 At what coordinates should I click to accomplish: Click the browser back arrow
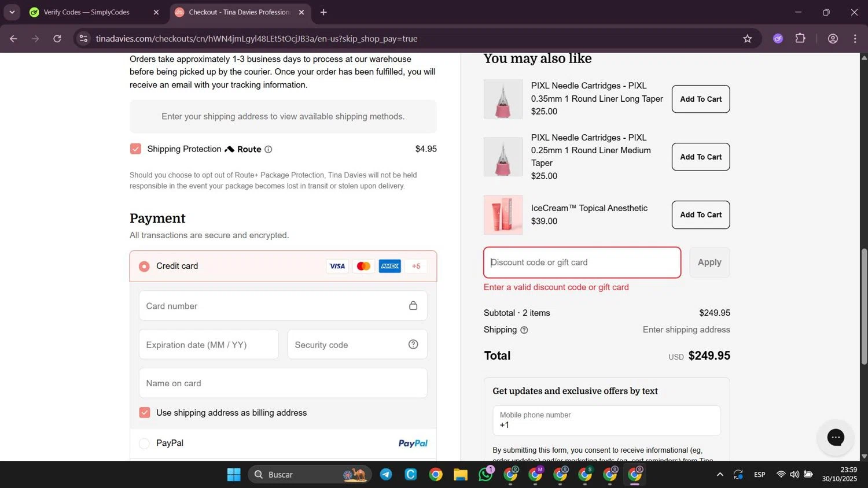[x=13, y=39]
